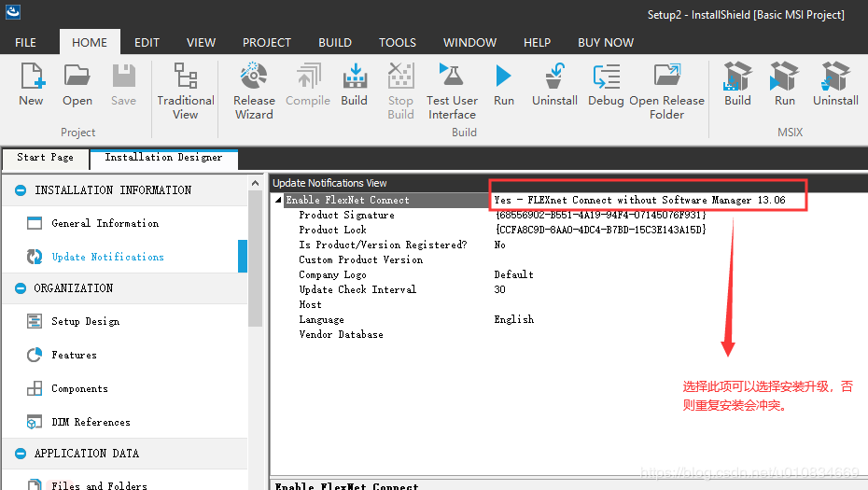Screen dimensions: 868x490
Task: Select the Product Lock property label
Action: click(x=332, y=230)
